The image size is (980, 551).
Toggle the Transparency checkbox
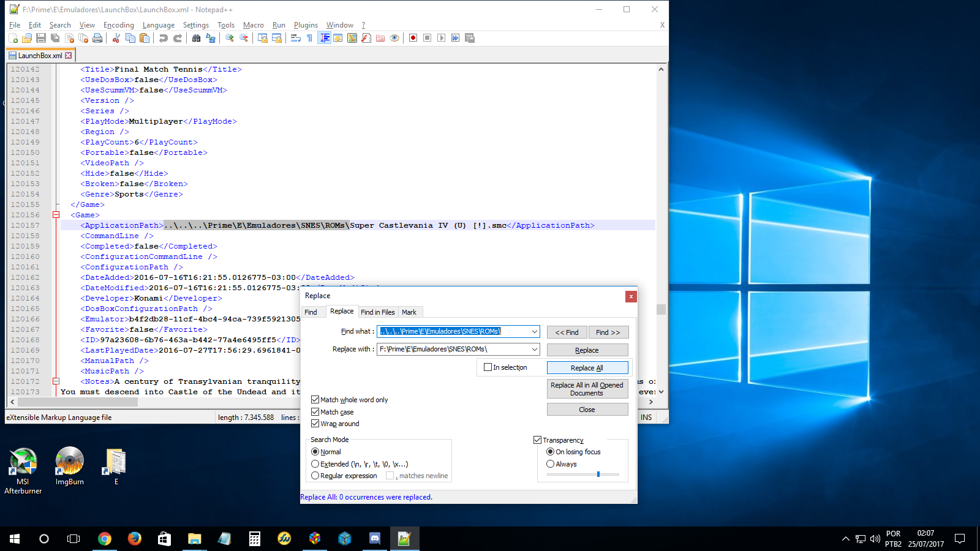(x=537, y=440)
